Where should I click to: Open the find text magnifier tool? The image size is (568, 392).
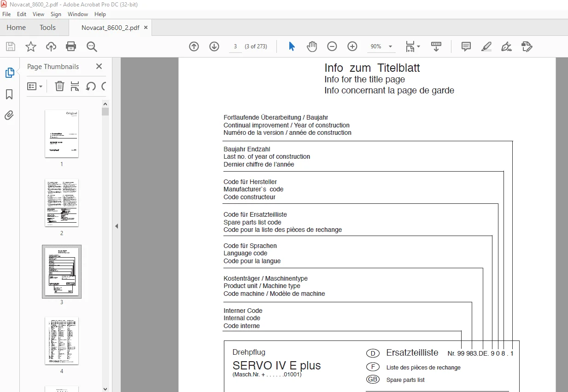(92, 46)
